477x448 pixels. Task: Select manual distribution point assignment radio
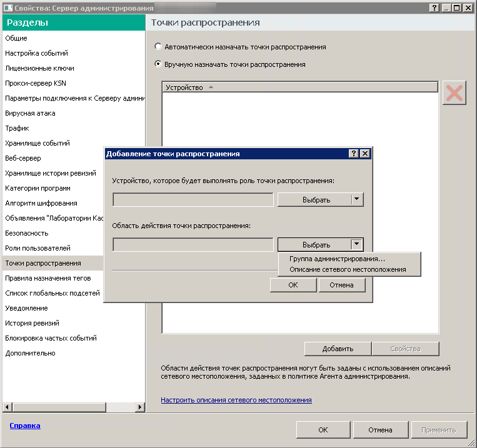coord(158,64)
